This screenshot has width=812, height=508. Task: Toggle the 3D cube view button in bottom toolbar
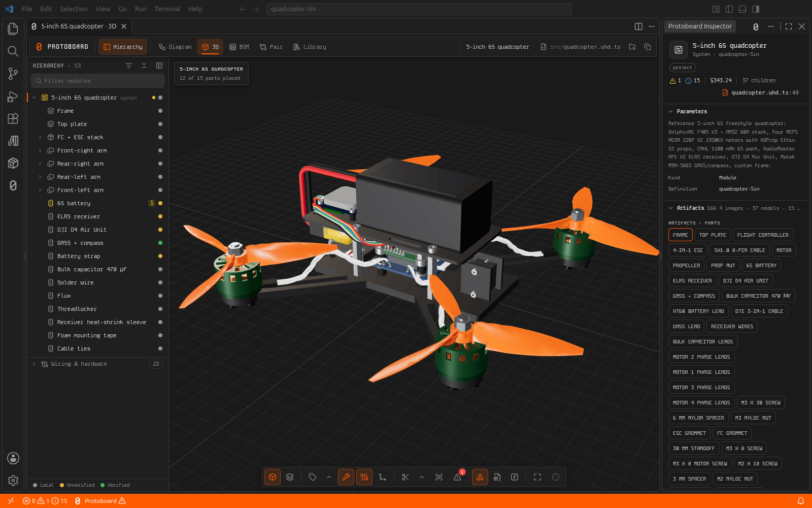pos(273,477)
